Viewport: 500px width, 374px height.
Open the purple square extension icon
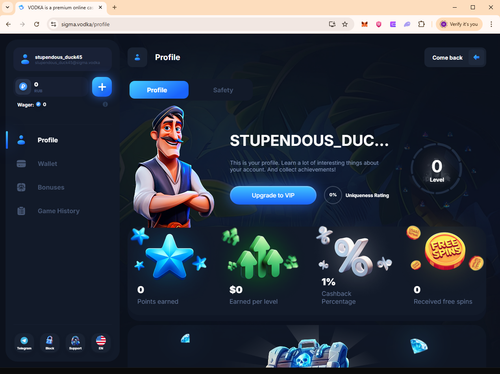click(393, 24)
